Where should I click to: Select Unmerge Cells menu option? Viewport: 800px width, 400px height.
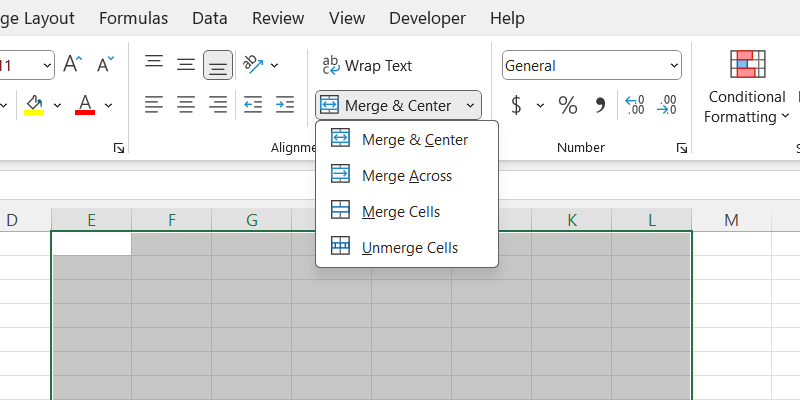click(x=409, y=247)
